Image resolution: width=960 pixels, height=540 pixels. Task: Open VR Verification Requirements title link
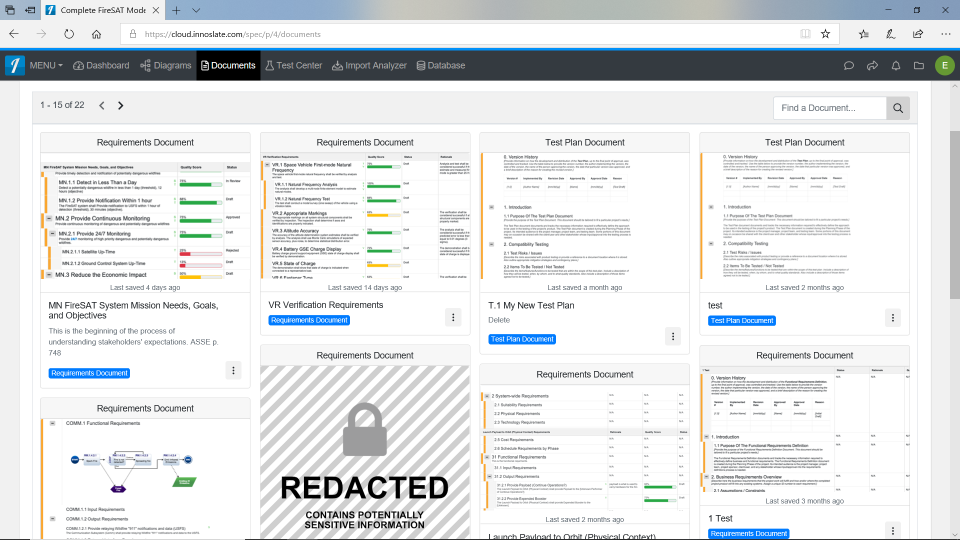pos(326,305)
